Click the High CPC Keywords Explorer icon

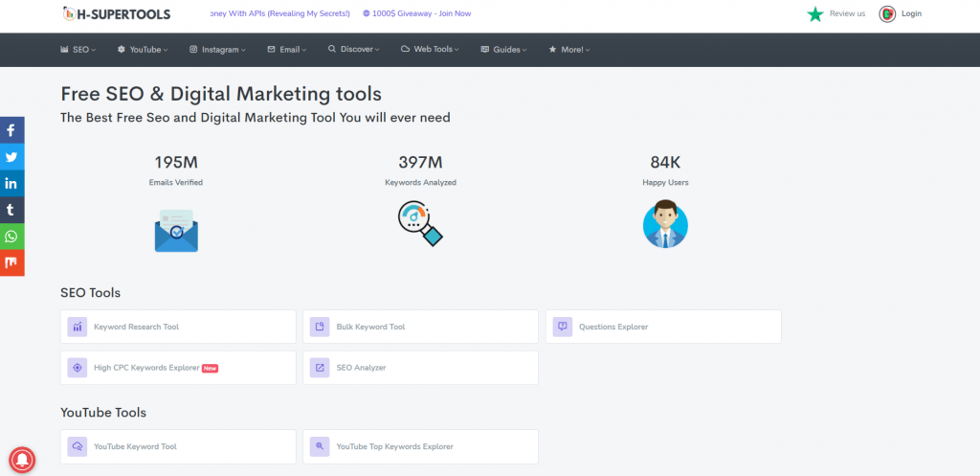(x=78, y=368)
